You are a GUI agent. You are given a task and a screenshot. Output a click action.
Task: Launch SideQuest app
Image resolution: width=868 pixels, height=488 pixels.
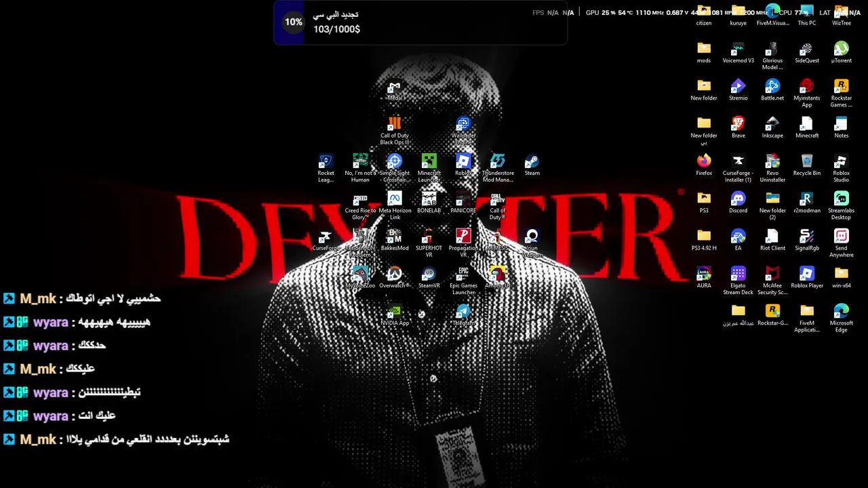(x=807, y=53)
